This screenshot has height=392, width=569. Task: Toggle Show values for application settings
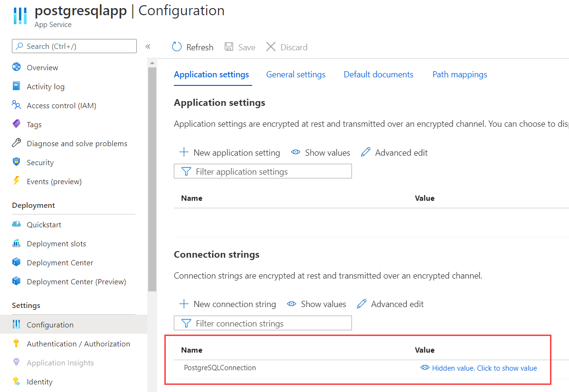[x=321, y=153]
